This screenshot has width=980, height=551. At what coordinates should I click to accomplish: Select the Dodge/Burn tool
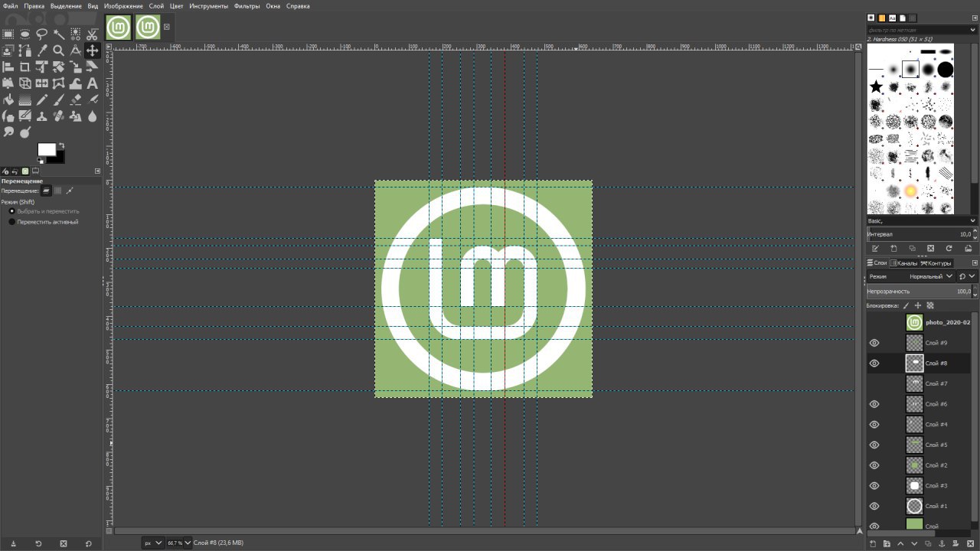[x=25, y=132]
